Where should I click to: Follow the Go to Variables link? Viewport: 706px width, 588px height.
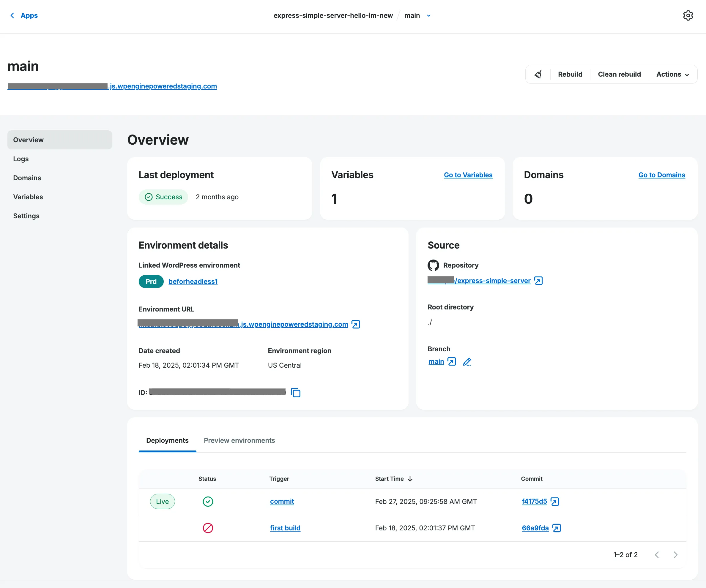pyautogui.click(x=468, y=175)
